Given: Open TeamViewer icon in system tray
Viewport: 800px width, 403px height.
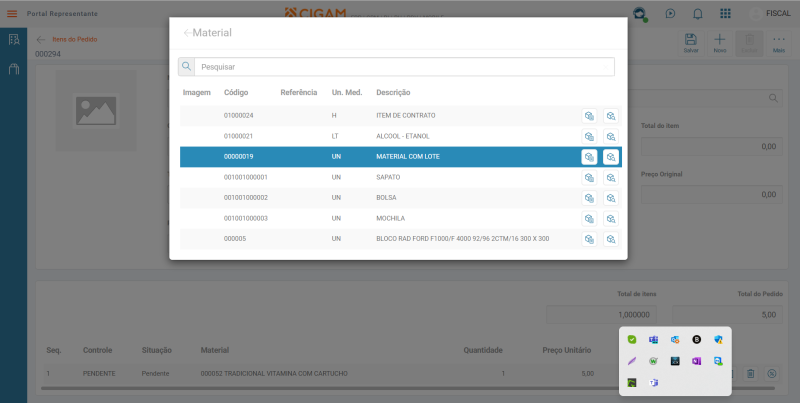Looking at the screenshot, I should point(718,361).
